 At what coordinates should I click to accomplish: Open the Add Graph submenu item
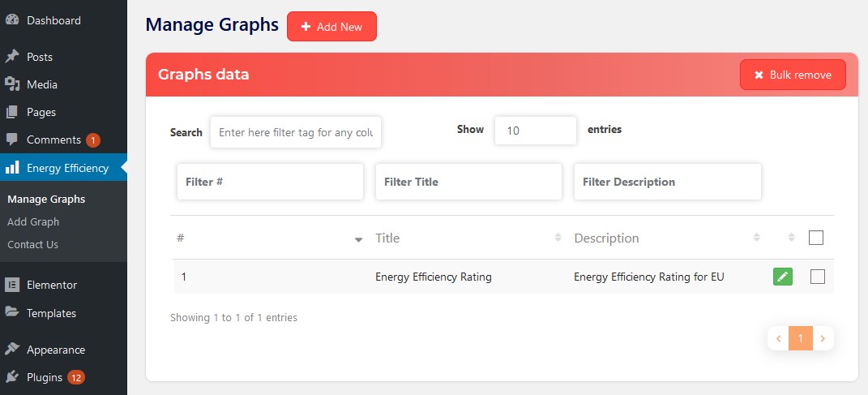point(33,221)
